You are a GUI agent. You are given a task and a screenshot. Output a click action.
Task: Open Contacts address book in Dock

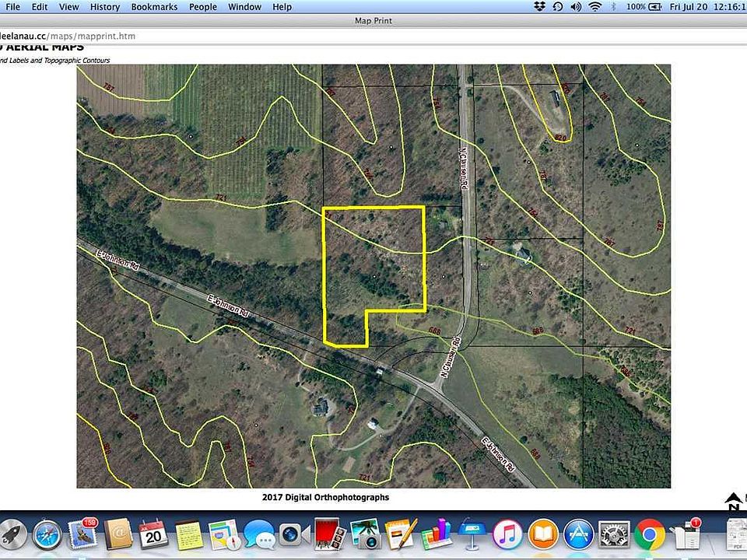coord(117,534)
